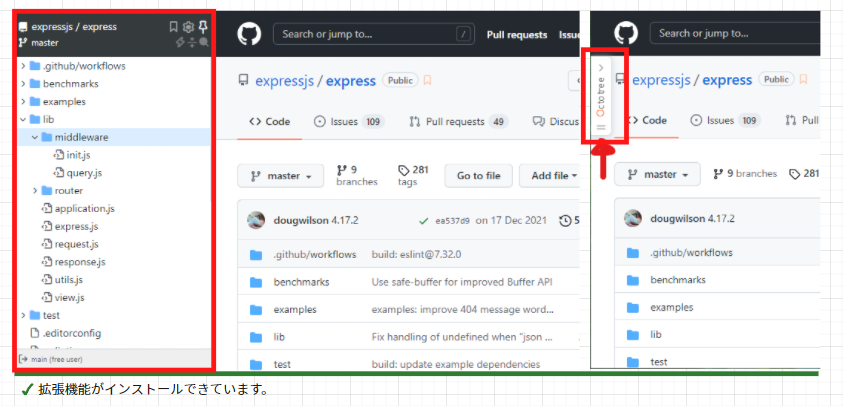
Task: Collapse the middleware folder in Octotree tree
Action: pos(35,137)
